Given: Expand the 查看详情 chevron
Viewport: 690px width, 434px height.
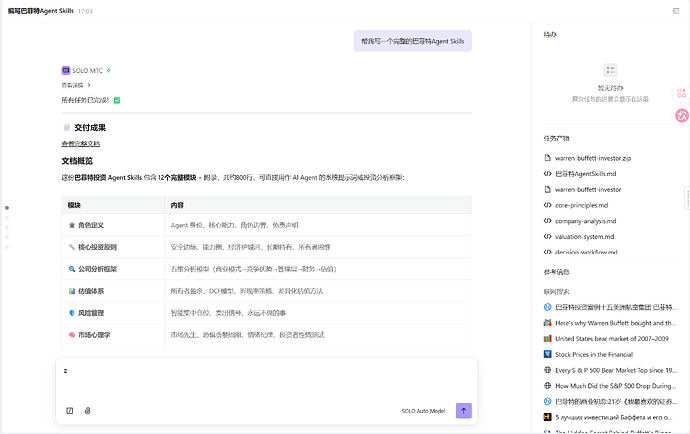Looking at the screenshot, I should pos(89,85).
